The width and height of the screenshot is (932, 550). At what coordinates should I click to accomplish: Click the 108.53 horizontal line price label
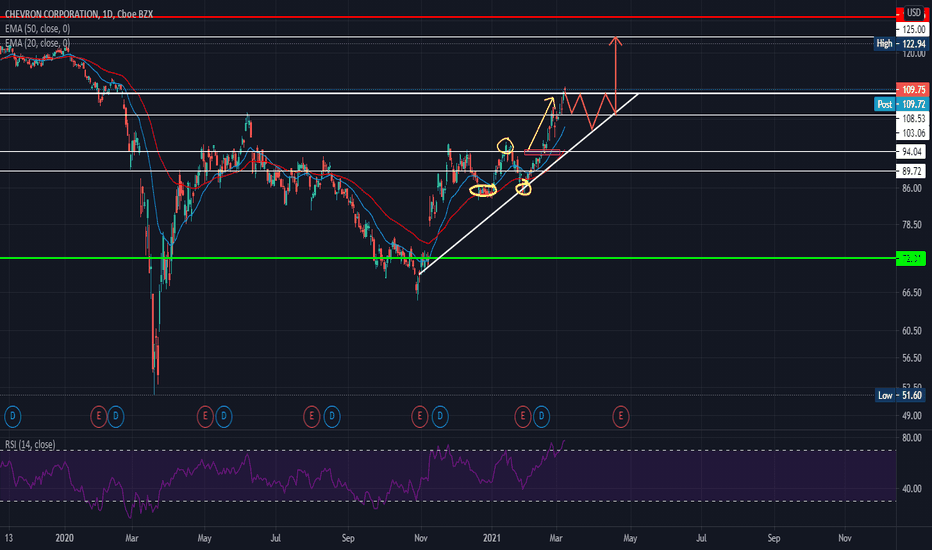tap(912, 118)
